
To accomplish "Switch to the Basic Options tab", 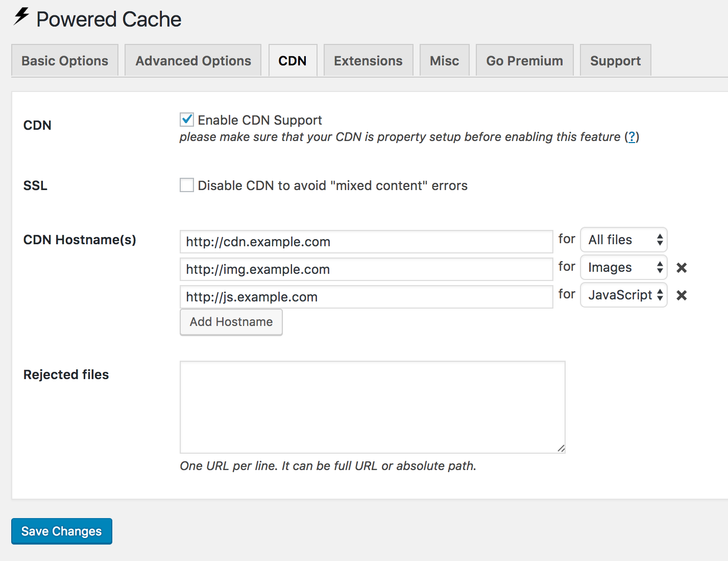I will [64, 60].
